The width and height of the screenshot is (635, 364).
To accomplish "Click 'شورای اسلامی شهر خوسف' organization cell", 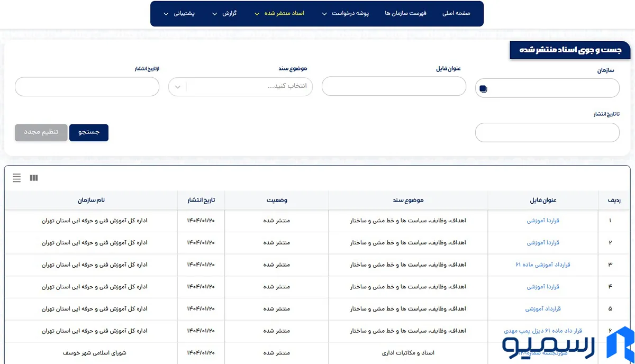I will (95, 353).
